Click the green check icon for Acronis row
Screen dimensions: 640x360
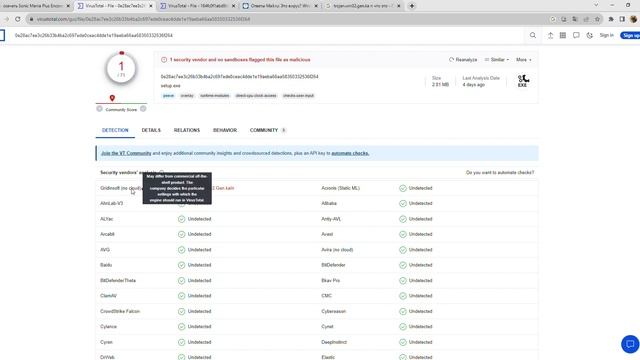pyautogui.click(x=403, y=188)
